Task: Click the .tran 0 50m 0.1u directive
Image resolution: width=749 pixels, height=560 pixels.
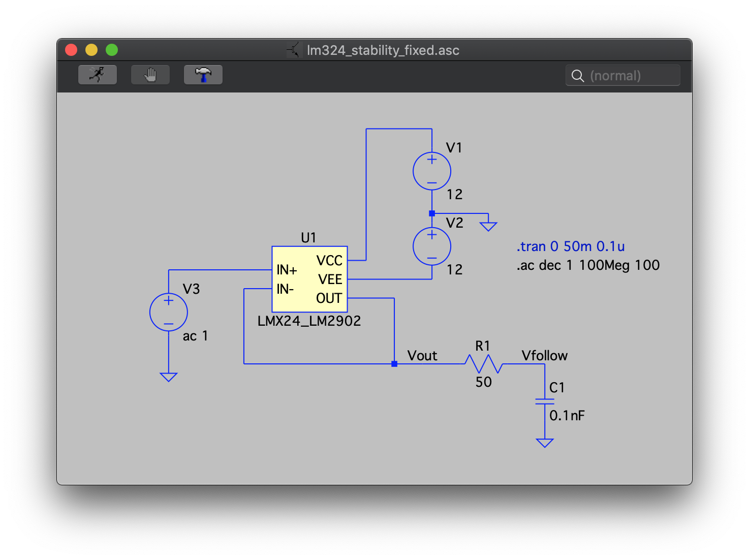Action: pyautogui.click(x=570, y=246)
